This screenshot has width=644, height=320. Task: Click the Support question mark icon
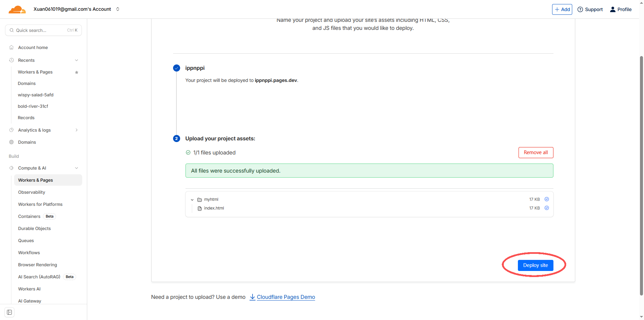[580, 9]
